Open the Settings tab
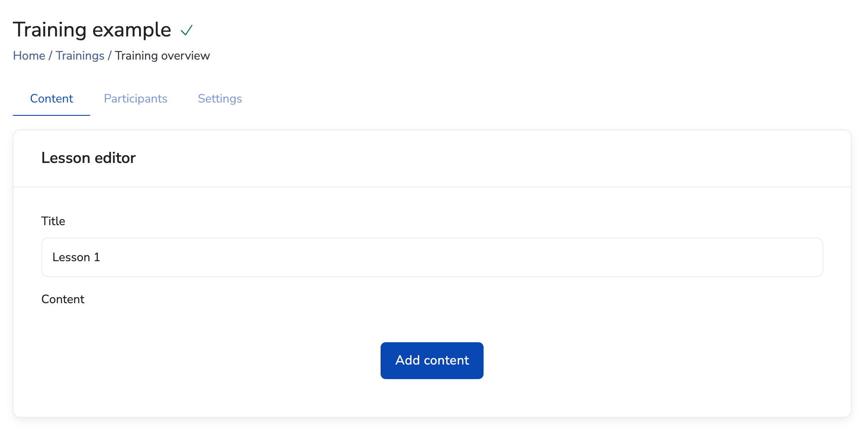868x434 pixels. pos(219,99)
